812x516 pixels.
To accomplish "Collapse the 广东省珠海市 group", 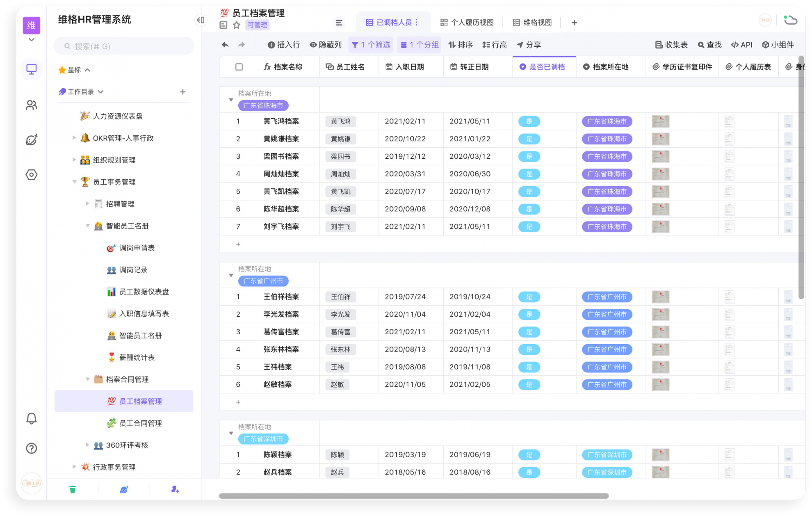I will [231, 100].
